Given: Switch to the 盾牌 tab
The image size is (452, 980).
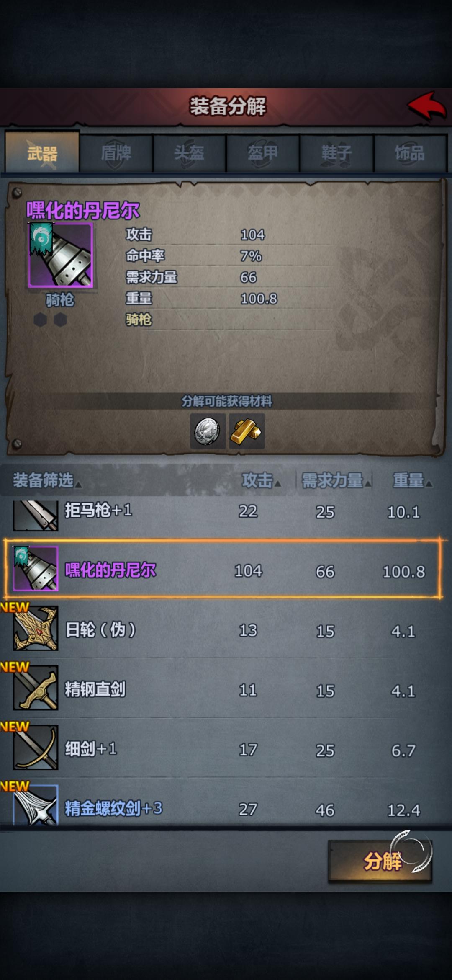Looking at the screenshot, I should coord(116,153).
